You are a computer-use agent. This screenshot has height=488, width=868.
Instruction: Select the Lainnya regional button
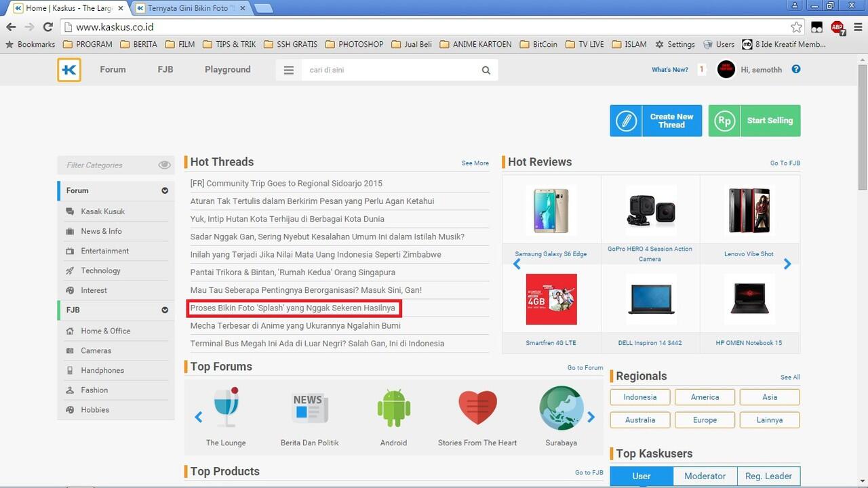point(770,420)
